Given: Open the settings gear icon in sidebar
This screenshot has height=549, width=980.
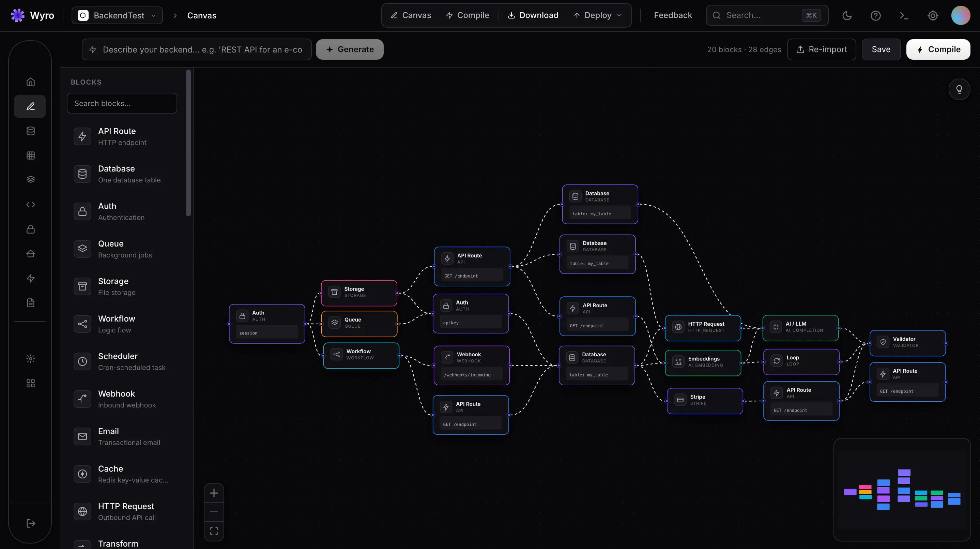Looking at the screenshot, I should [30, 359].
